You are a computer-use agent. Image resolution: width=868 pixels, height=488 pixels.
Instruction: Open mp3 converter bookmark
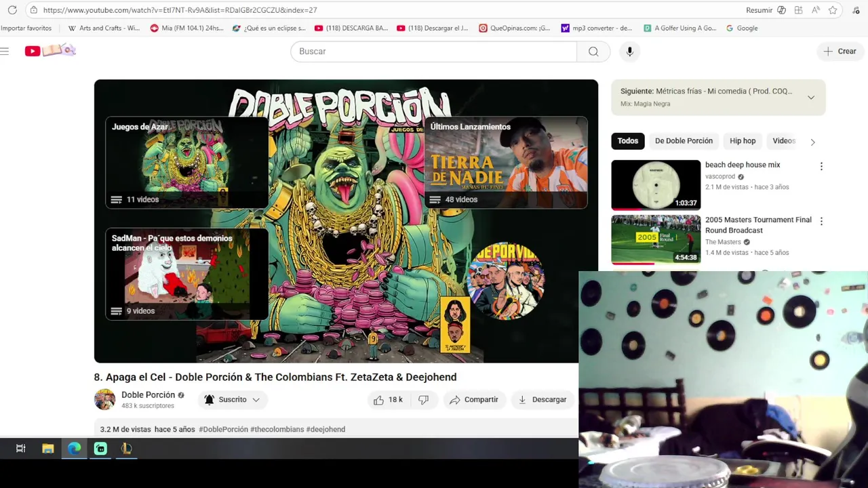coord(596,28)
